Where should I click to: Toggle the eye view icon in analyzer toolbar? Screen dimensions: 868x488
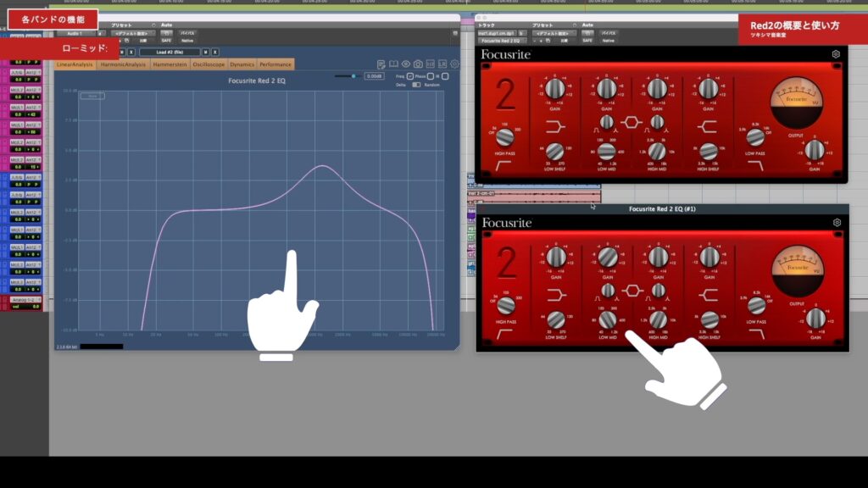406,64
